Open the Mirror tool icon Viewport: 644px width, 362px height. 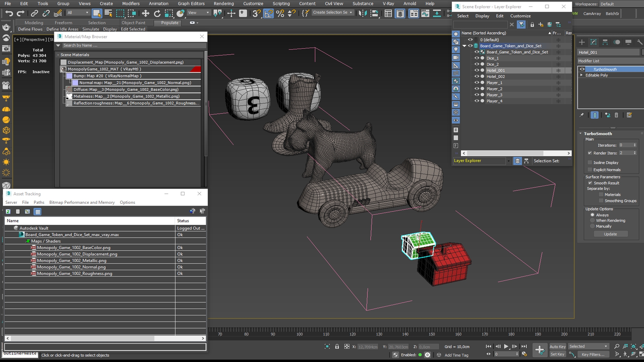(363, 13)
